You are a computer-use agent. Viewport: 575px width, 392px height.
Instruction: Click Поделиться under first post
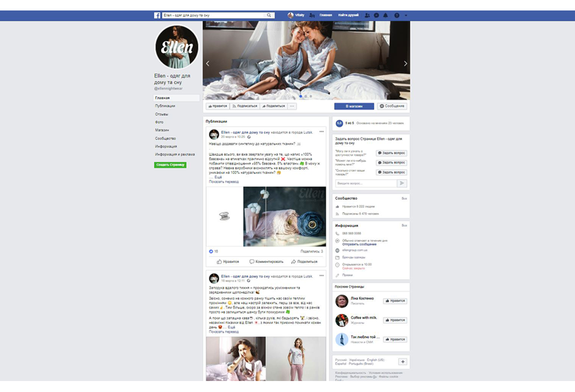click(304, 262)
